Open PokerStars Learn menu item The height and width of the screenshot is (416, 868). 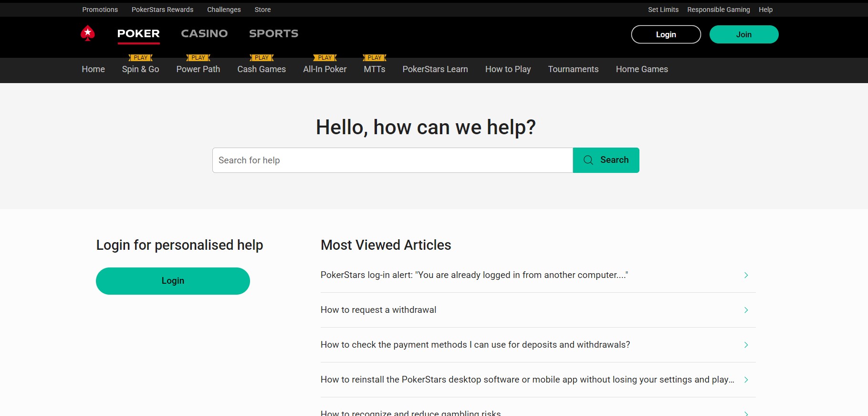435,69
